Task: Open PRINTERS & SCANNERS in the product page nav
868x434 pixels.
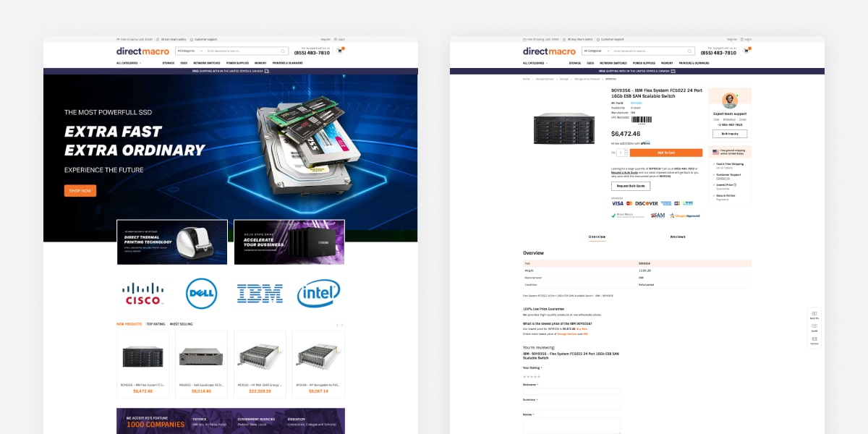Action: coord(693,63)
